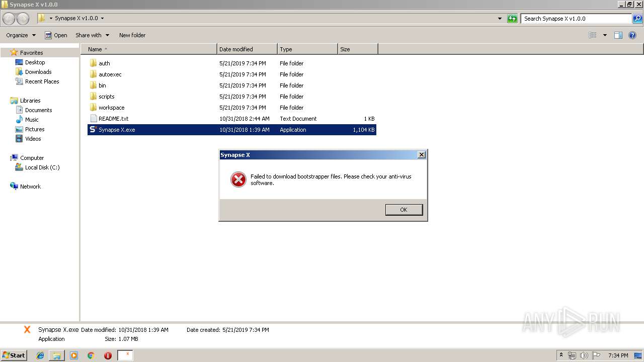
Task: Launch Internet Explorer from taskbar
Action: click(x=40, y=355)
